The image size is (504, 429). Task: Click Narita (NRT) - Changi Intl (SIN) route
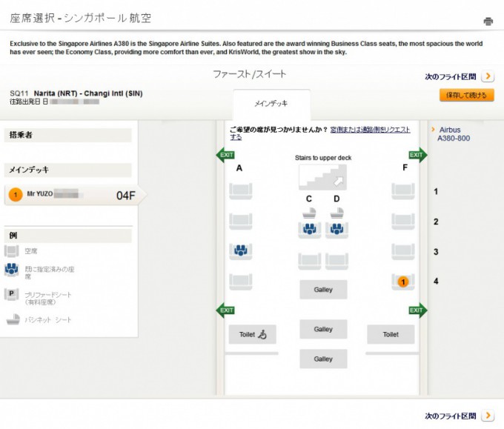click(88, 93)
